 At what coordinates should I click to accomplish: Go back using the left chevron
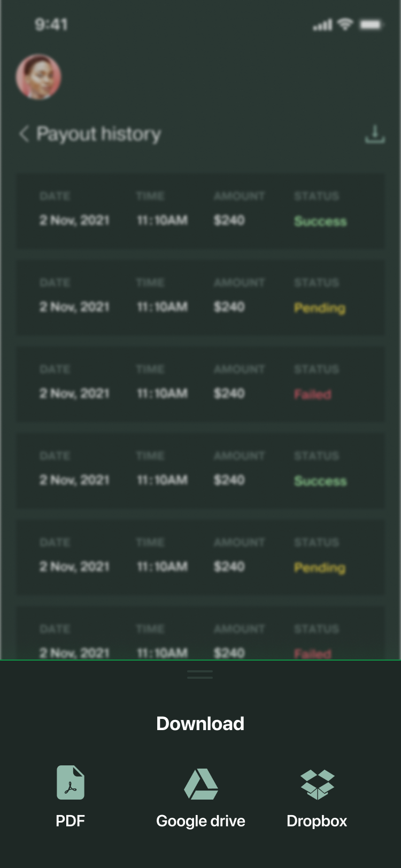click(24, 134)
